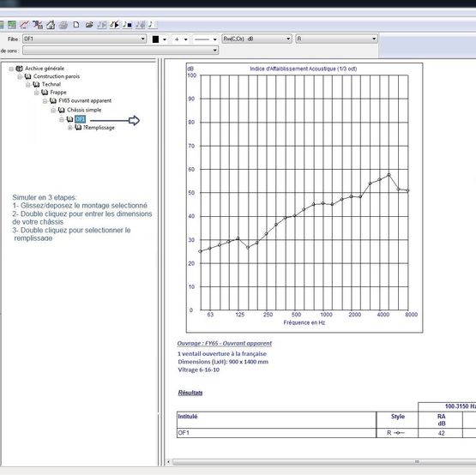Click the book icon beside Châssis simple

click(61, 110)
